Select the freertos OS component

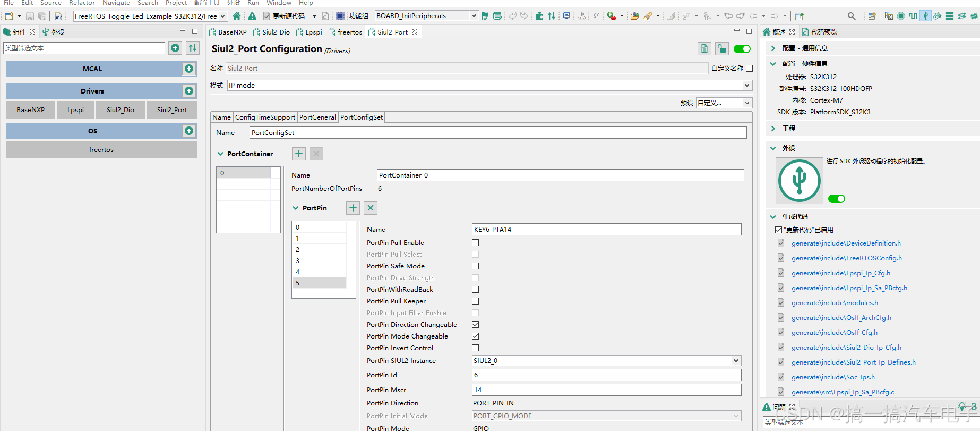click(101, 149)
